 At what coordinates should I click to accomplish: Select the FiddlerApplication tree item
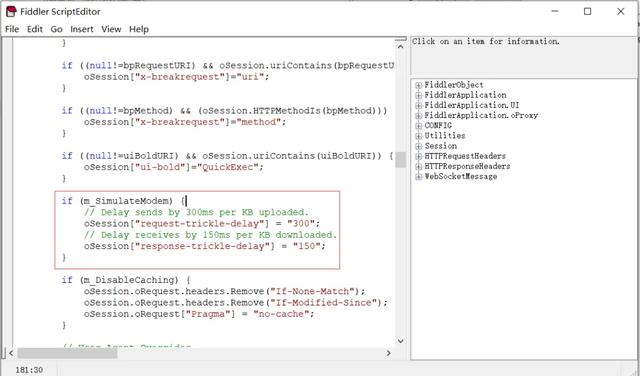465,95
